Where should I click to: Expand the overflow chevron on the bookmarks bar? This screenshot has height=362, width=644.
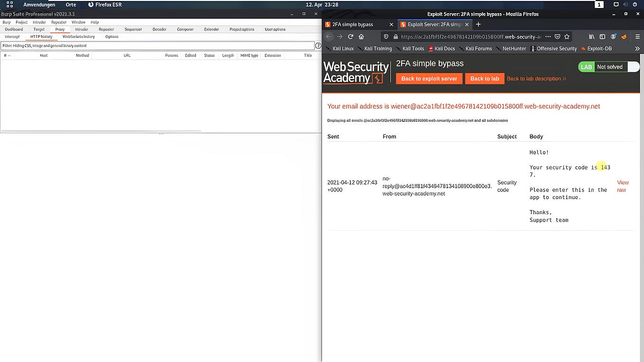638,48
